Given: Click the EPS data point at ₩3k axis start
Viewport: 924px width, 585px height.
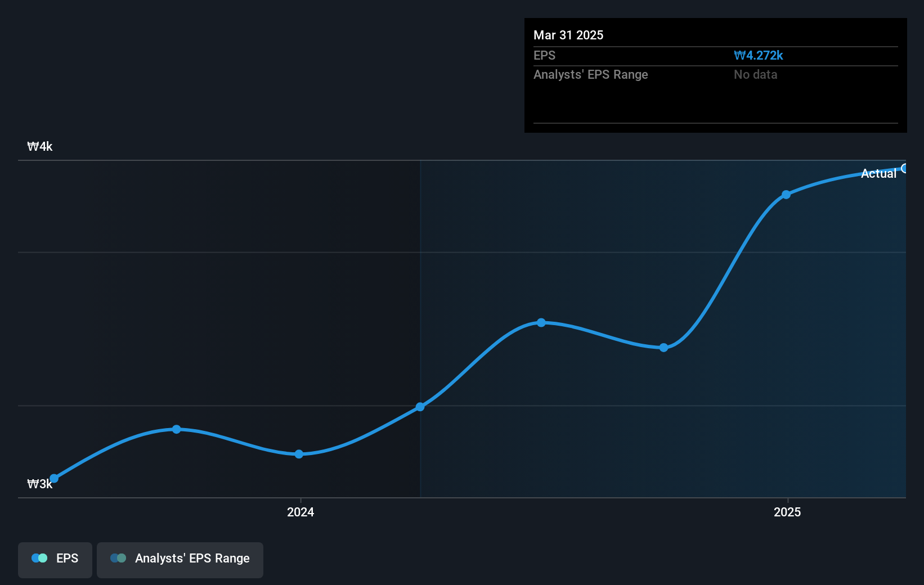Looking at the screenshot, I should 54,479.
